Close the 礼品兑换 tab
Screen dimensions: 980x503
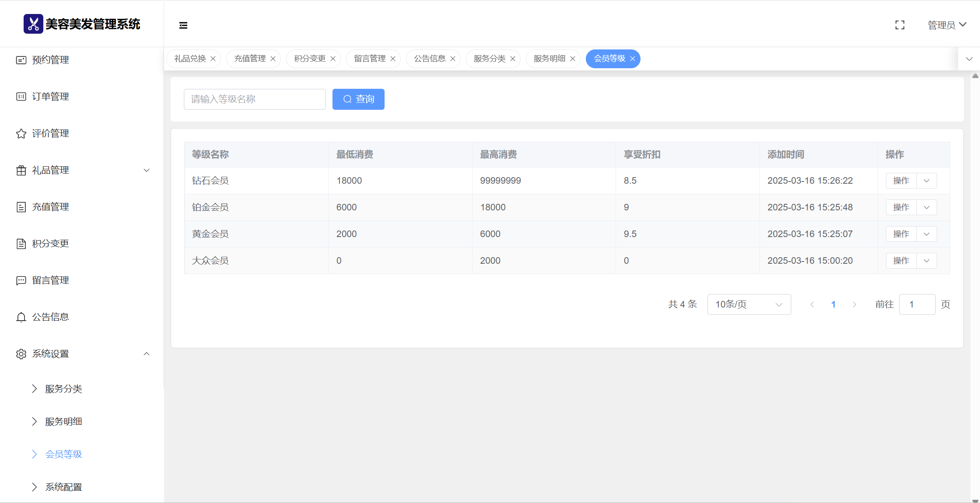(213, 59)
